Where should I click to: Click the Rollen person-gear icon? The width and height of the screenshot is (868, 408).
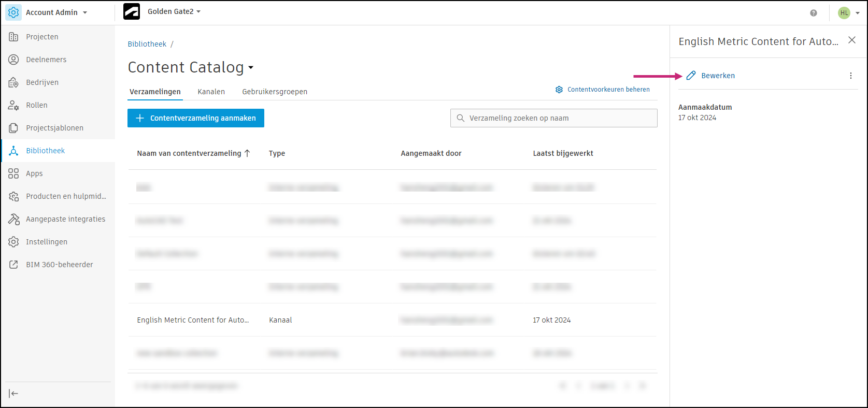(x=13, y=105)
